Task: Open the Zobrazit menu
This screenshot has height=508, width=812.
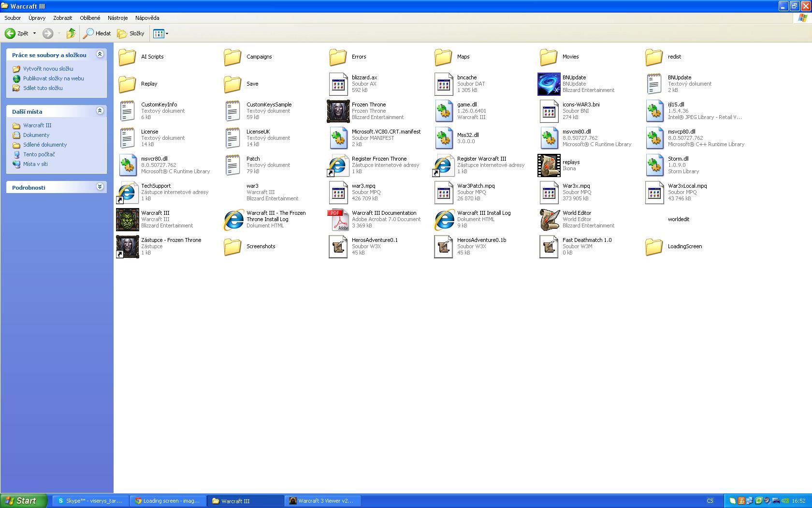Action: coord(62,18)
